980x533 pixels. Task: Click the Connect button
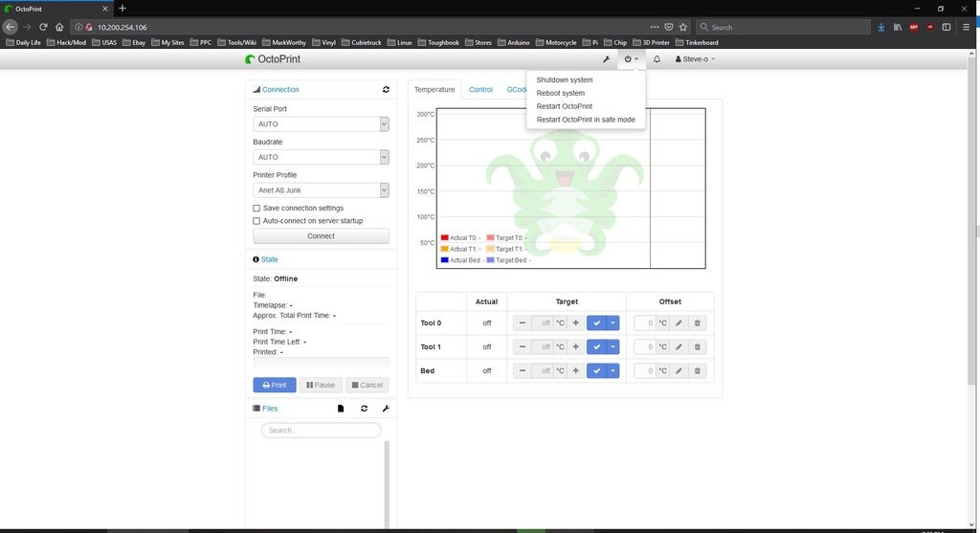(321, 236)
